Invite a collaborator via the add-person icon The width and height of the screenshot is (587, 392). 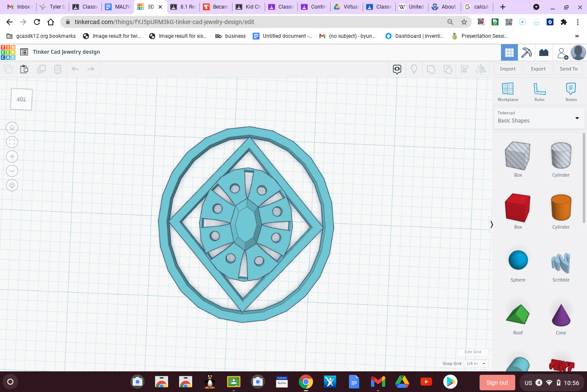[x=563, y=53]
